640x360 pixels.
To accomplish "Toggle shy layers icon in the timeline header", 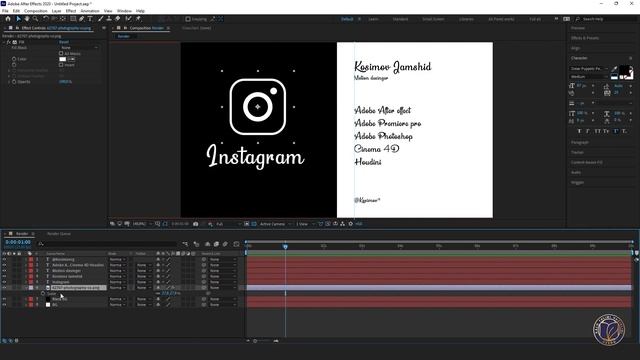I will pyautogui.click(x=207, y=244).
